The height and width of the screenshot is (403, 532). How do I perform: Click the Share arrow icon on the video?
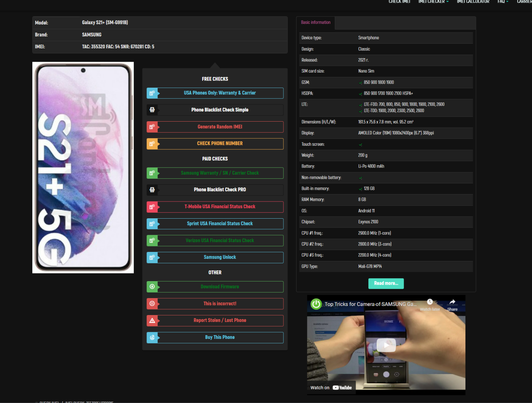[452, 302]
